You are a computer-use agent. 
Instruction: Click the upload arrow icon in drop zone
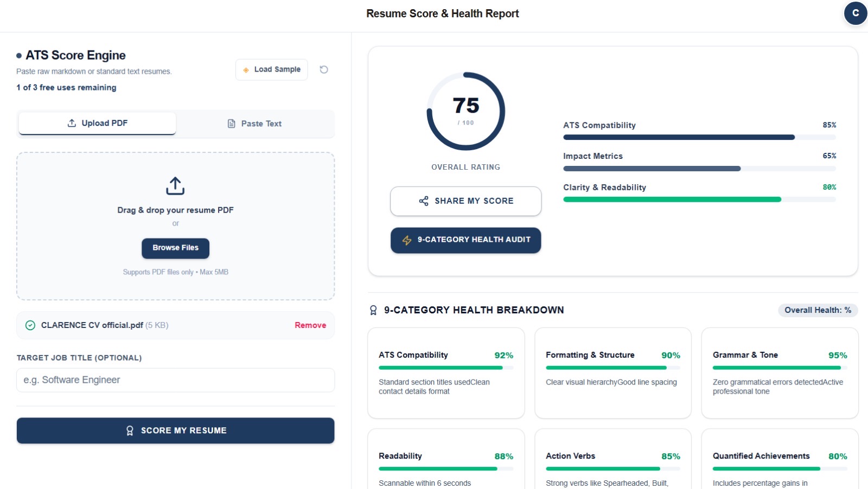pyautogui.click(x=175, y=186)
